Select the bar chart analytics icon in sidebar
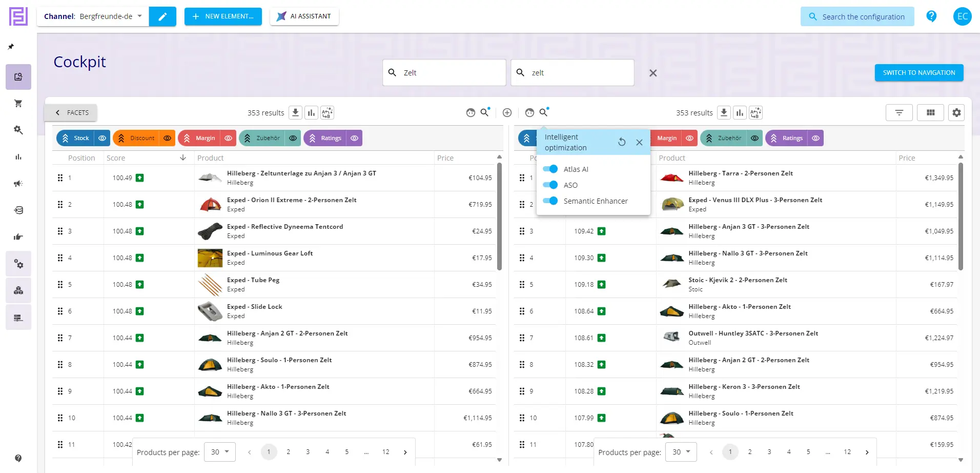Image resolution: width=980 pixels, height=473 pixels. tap(18, 157)
